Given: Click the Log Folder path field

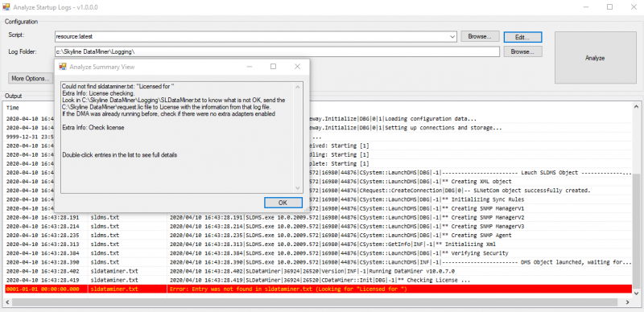Looking at the screenshot, I should [277, 51].
